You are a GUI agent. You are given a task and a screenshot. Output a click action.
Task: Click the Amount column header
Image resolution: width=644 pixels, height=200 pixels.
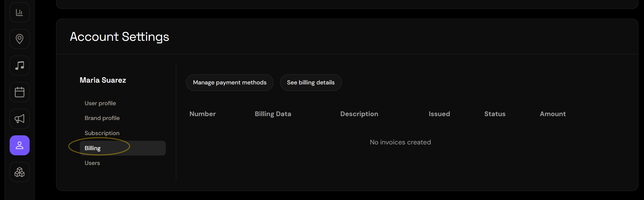553,114
